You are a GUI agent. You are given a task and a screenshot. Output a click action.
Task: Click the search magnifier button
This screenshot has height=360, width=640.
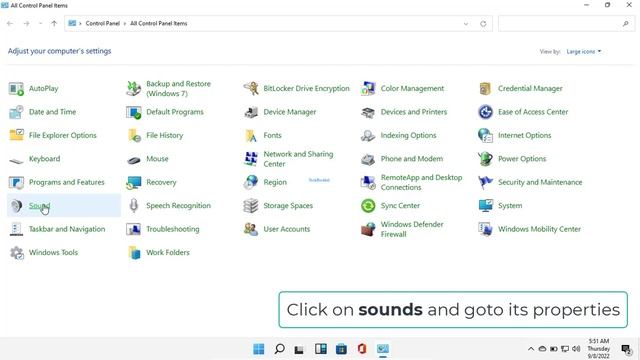pos(625,24)
